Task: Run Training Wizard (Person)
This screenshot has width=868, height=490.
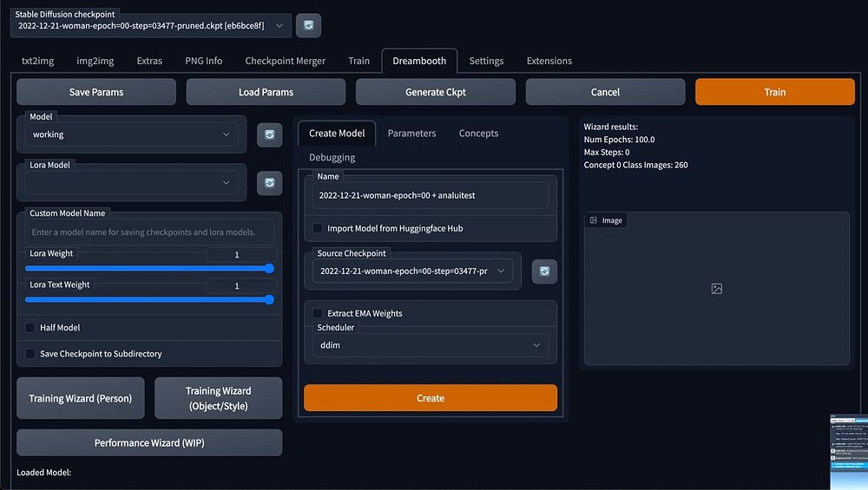Action: click(80, 398)
